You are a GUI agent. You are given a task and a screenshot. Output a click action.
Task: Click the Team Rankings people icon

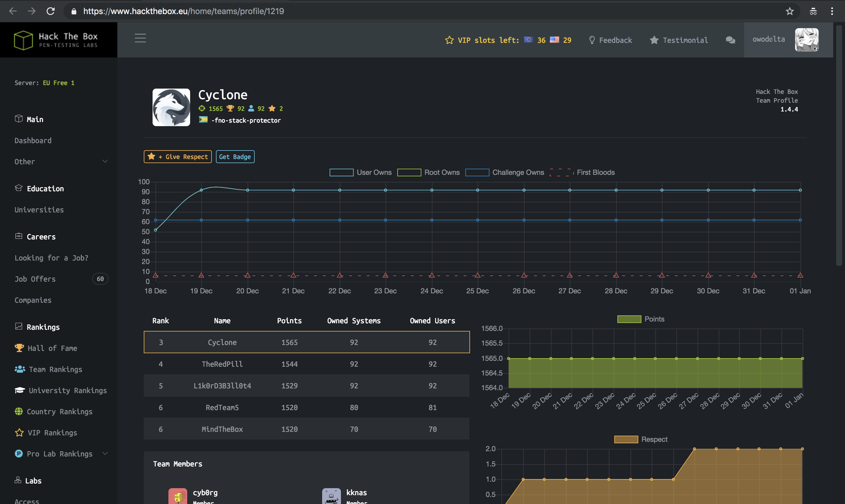coord(20,369)
